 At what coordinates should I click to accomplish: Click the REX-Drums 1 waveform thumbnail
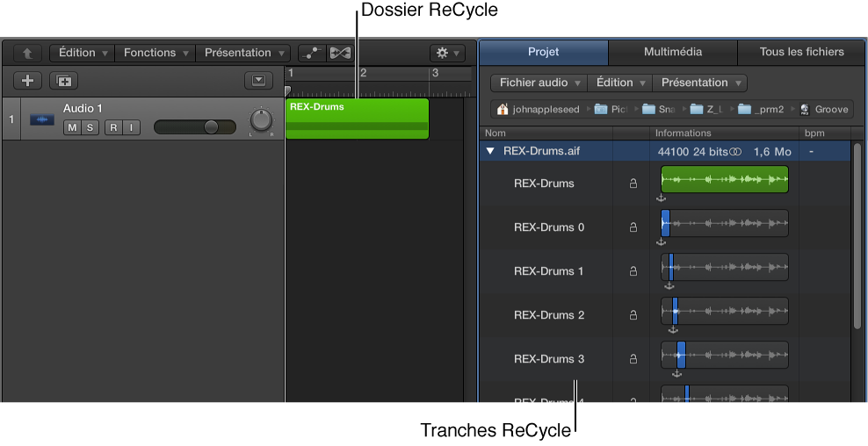click(x=725, y=267)
